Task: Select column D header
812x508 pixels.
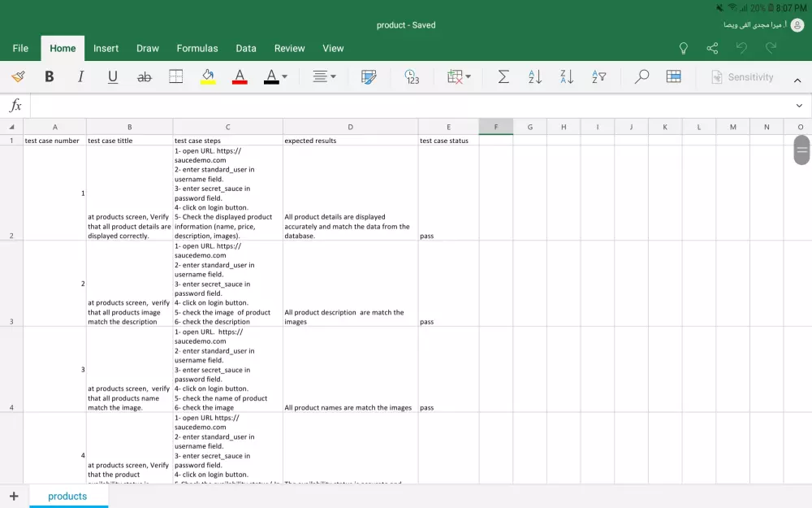Action: [x=350, y=127]
